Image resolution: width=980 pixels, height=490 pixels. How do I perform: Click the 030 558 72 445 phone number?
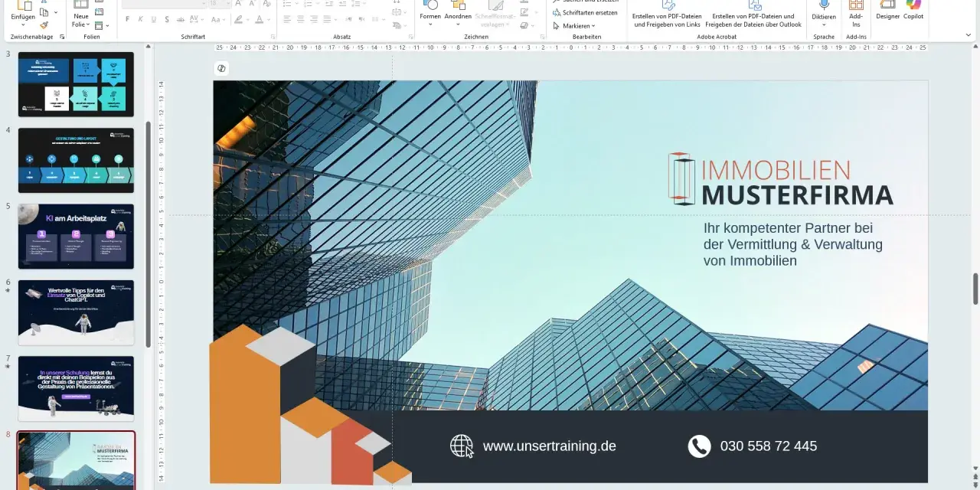(x=768, y=446)
